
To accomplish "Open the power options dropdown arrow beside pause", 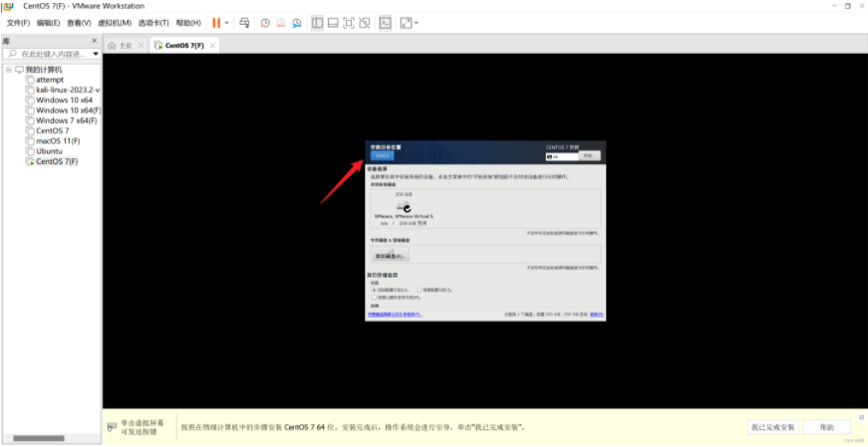I will (226, 23).
